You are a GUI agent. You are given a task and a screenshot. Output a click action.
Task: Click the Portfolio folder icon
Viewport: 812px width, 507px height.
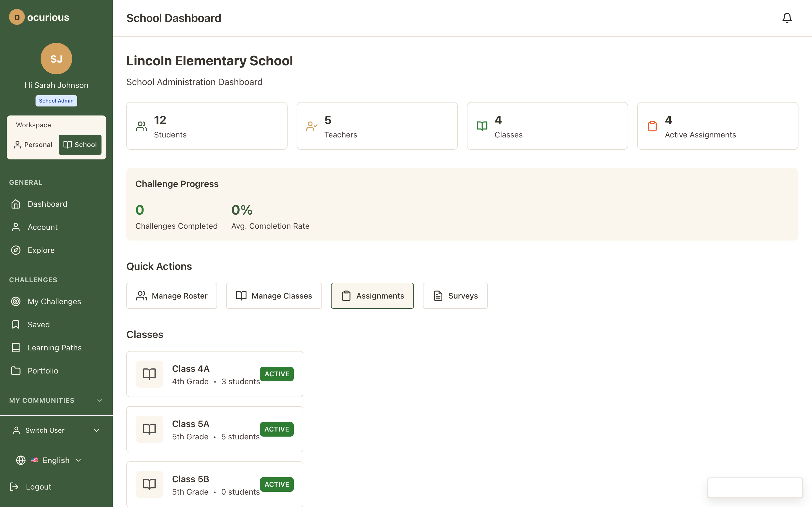tap(16, 370)
